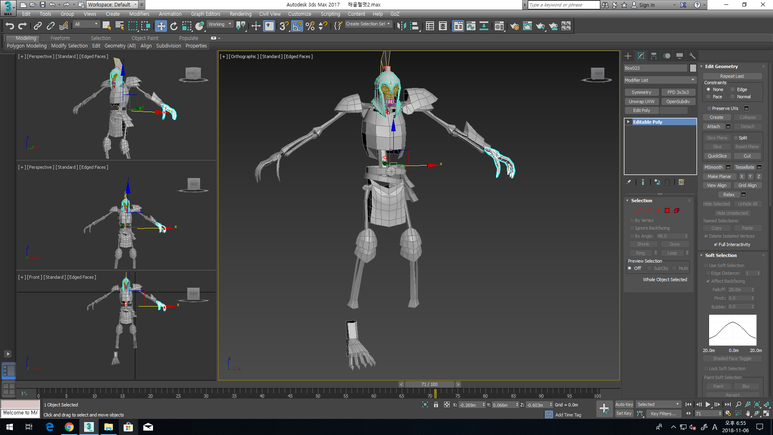Click the Attach button
Viewport: 773px width, 435px height.
[x=714, y=127]
